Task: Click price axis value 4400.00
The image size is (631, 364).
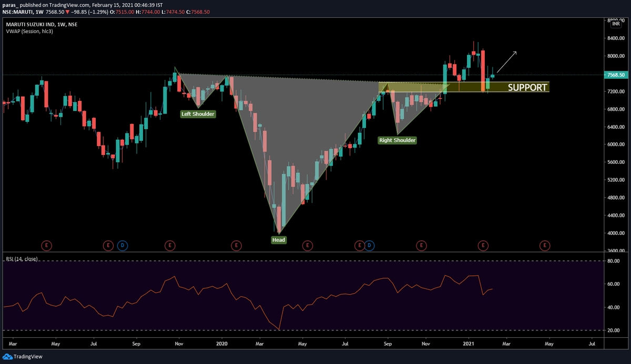Action: click(615, 215)
